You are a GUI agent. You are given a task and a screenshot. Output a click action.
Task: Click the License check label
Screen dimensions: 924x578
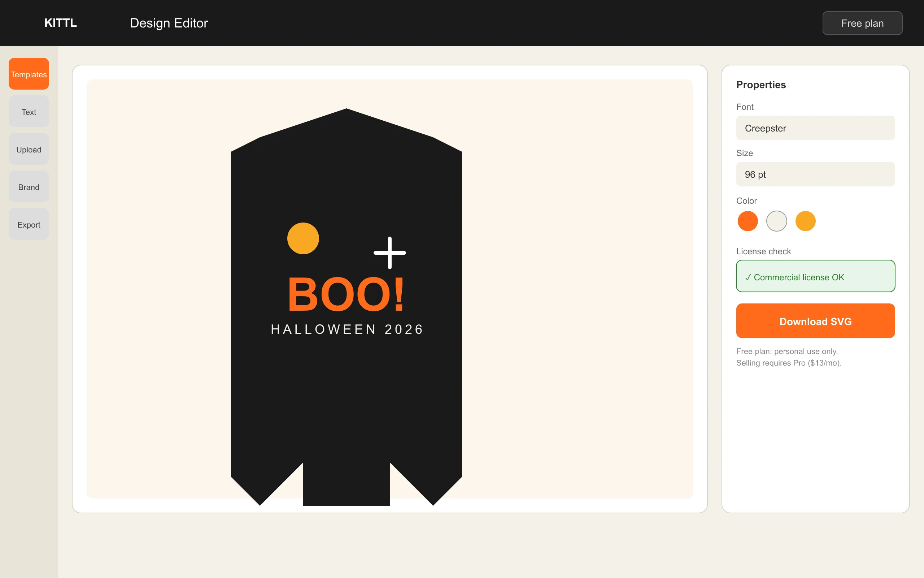[763, 251]
